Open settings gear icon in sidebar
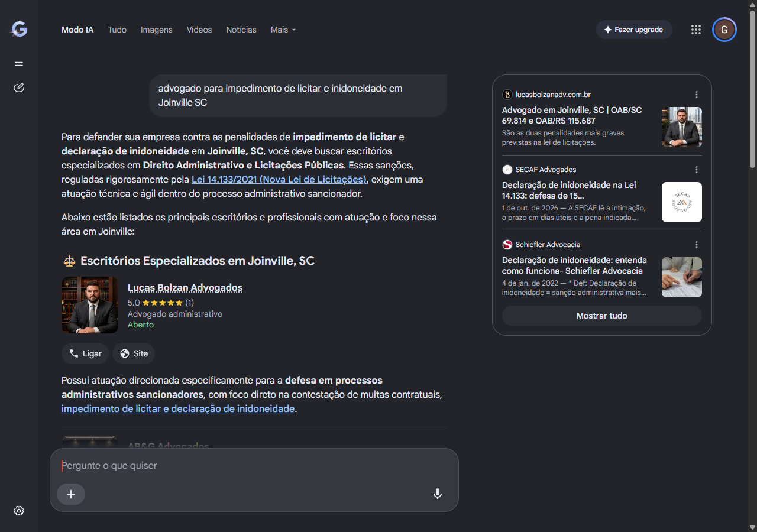The image size is (757, 532). click(x=19, y=511)
